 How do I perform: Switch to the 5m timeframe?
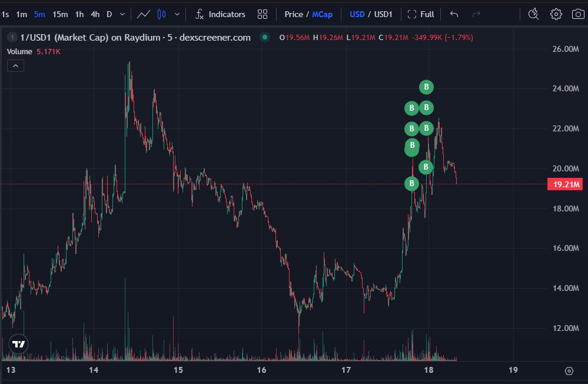click(x=39, y=14)
